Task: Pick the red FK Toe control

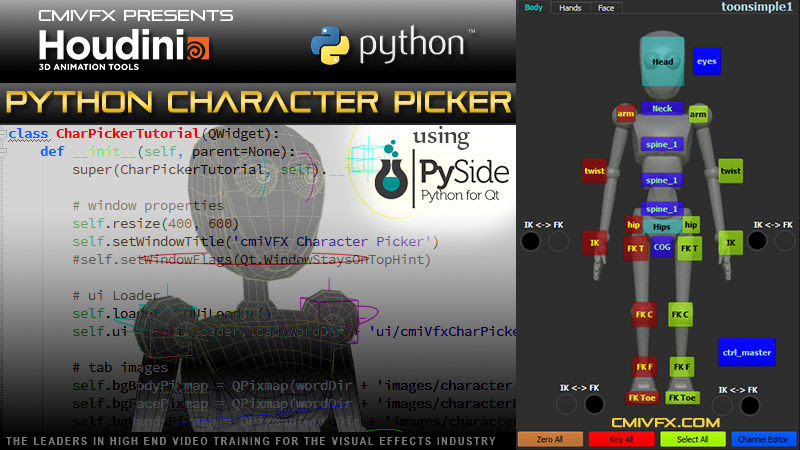Action: pyautogui.click(x=642, y=397)
